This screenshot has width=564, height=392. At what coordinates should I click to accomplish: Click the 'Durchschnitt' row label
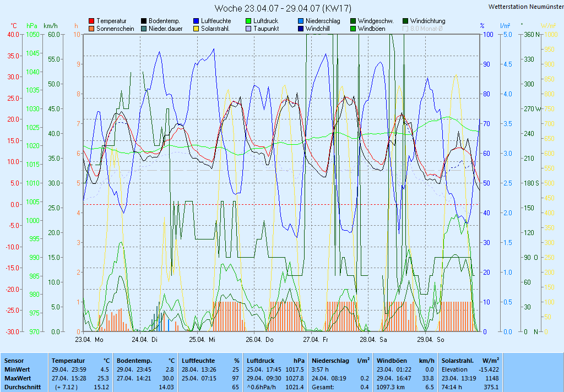(x=23, y=388)
